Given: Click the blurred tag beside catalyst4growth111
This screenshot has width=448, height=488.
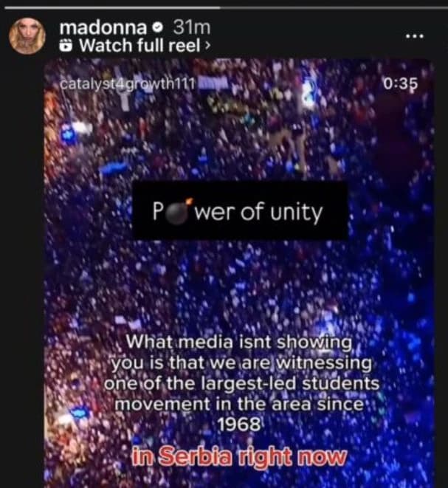Looking at the screenshot, I should click(x=213, y=83).
